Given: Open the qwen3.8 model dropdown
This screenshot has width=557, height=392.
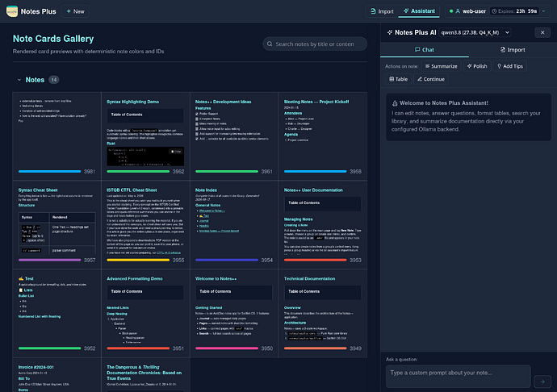Looking at the screenshot, I should (x=475, y=32).
